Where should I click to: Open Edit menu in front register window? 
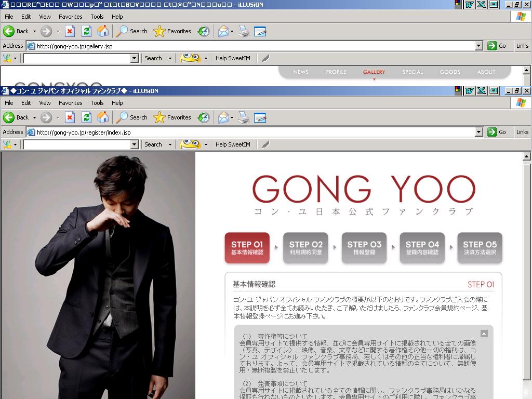[x=26, y=103]
